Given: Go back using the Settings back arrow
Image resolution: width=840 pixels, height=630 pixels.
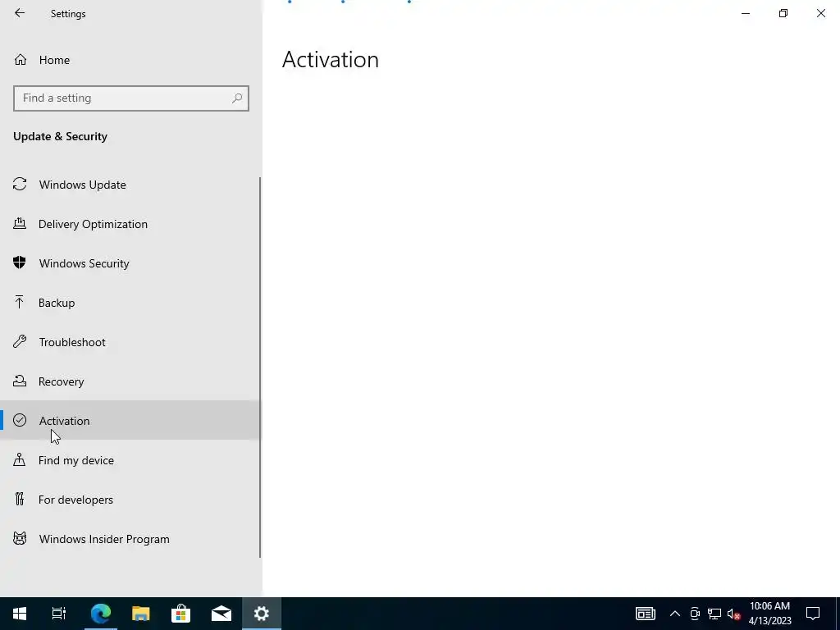Looking at the screenshot, I should coord(20,13).
